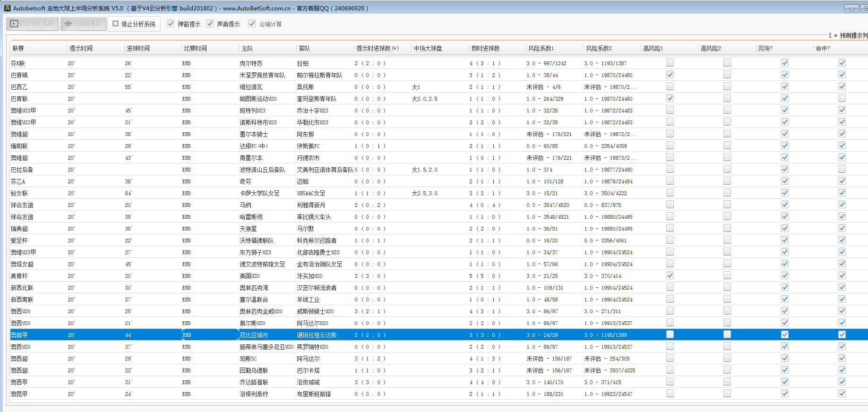Sort by the 联赛 column header
The image size is (868, 412).
pos(18,48)
